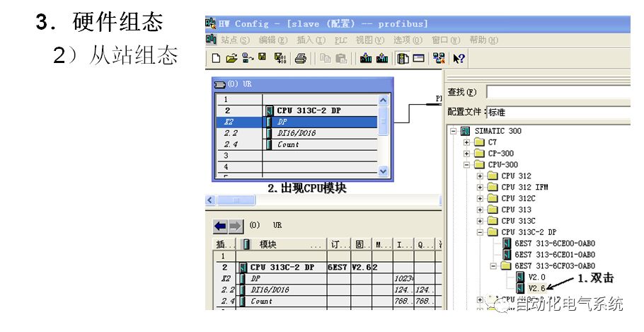Click the Open online station icon
This screenshot has width=644, height=332.
point(248,58)
